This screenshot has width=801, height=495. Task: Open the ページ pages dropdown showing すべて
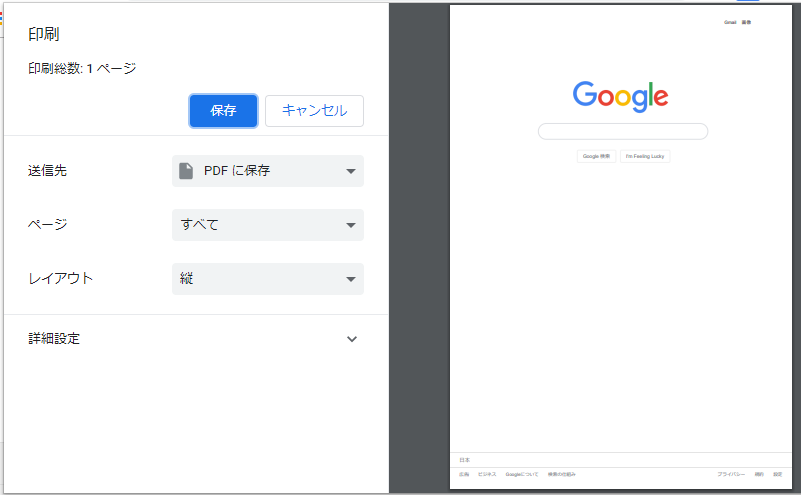pos(268,225)
